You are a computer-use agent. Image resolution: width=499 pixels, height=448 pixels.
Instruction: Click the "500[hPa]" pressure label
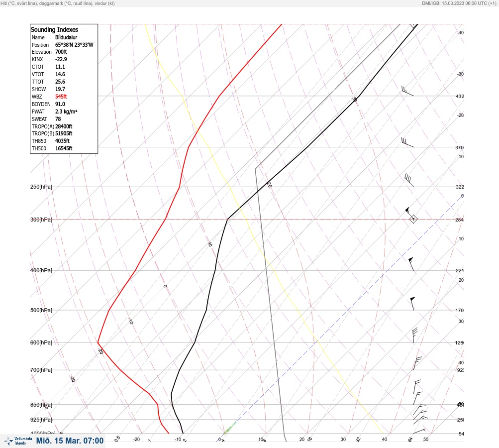41,310
